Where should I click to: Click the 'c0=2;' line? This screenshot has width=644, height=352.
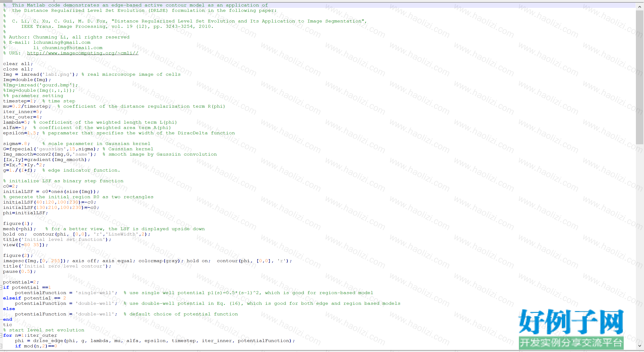[x=10, y=186]
